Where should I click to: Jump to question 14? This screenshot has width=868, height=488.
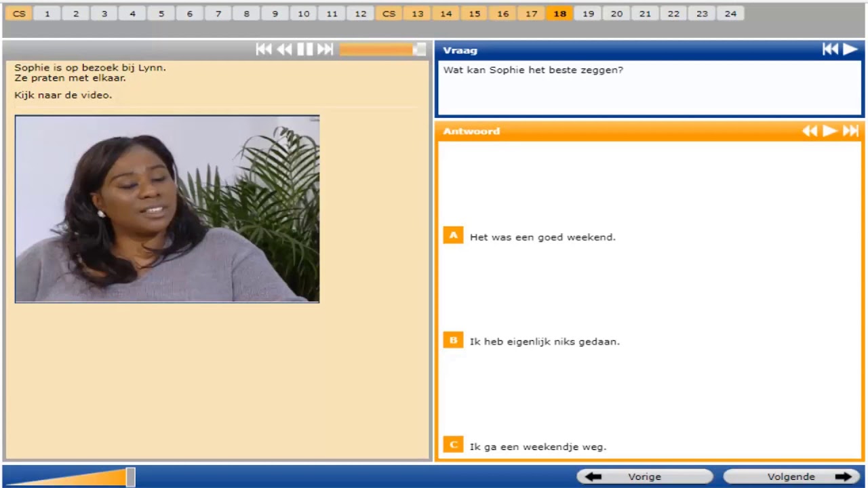coord(446,14)
